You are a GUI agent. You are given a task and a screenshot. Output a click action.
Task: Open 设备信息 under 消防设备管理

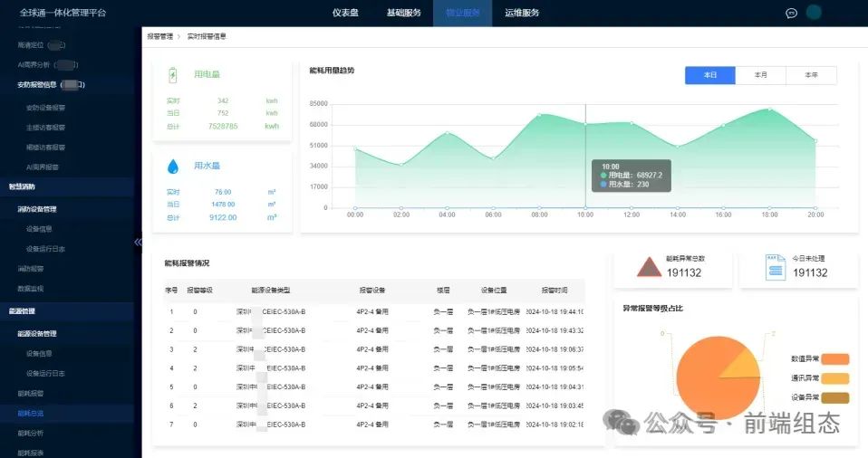39,229
